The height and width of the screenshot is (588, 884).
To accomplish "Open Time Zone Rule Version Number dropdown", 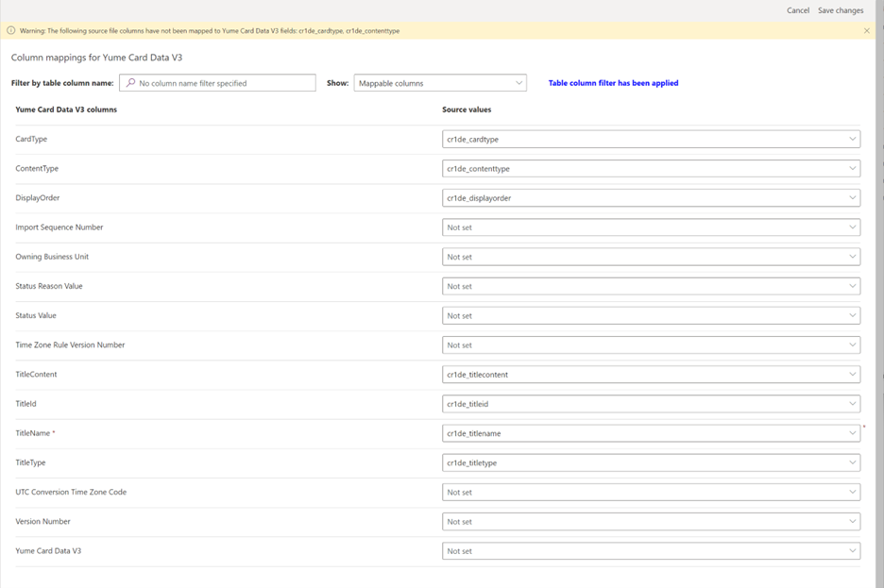I will click(651, 344).
